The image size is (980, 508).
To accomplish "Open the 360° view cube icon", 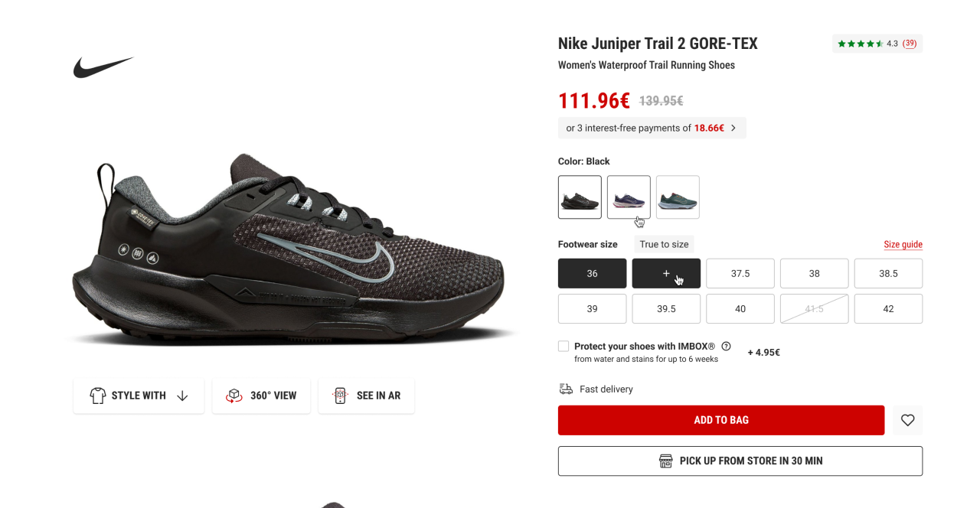I will (234, 396).
